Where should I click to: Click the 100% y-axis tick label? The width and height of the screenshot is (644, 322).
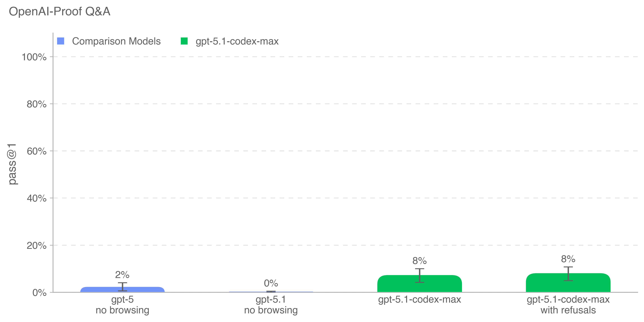34,57
